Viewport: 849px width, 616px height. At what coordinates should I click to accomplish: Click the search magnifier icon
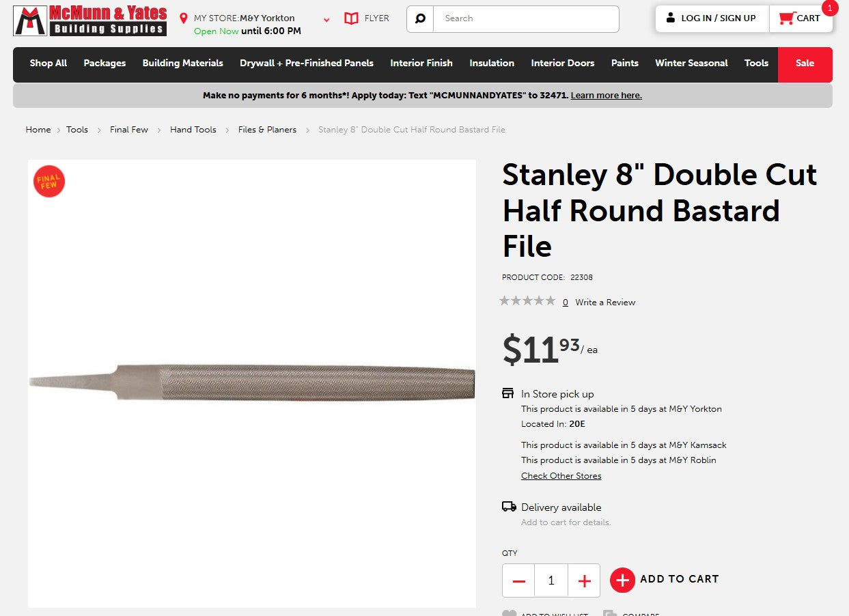tap(419, 18)
